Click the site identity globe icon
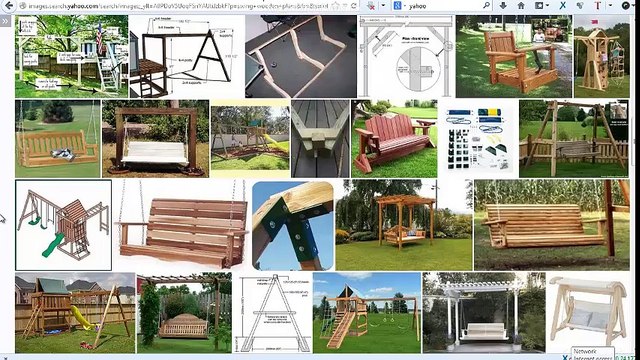The height and width of the screenshot is (360, 640). point(23,6)
